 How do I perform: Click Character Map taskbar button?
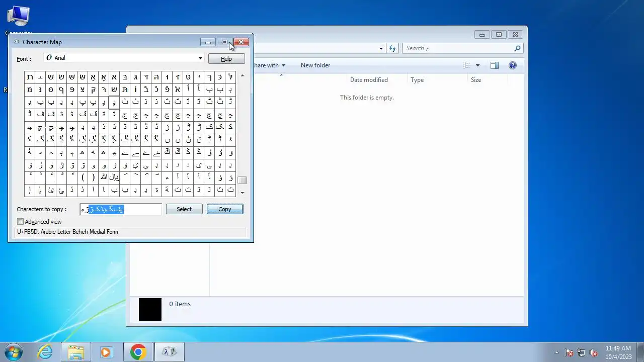[x=169, y=352]
